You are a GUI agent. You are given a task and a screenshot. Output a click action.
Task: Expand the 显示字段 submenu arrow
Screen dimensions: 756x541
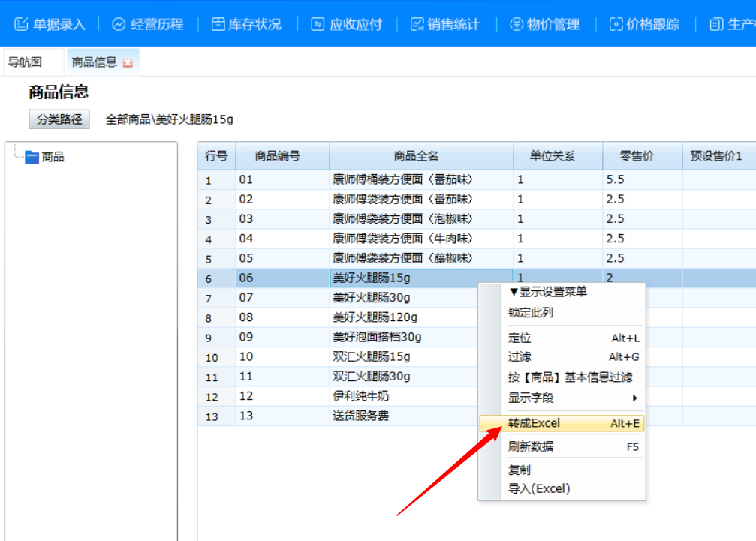coord(634,398)
